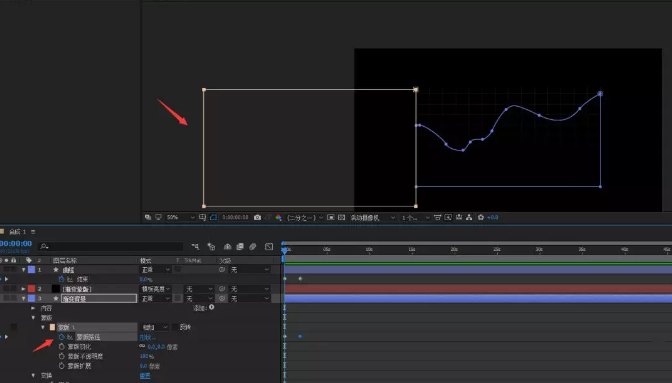
Task: Click layer 1 parent pick whip icon
Action: [222, 270]
